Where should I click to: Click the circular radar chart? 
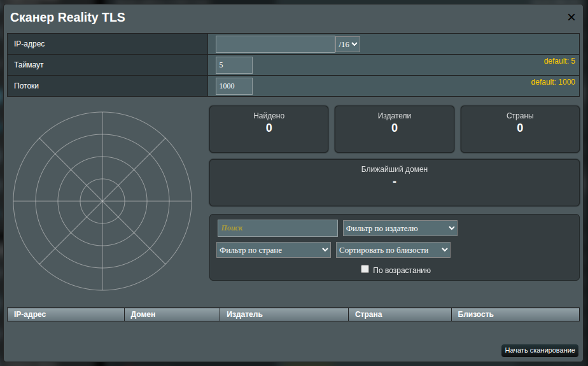(102, 201)
